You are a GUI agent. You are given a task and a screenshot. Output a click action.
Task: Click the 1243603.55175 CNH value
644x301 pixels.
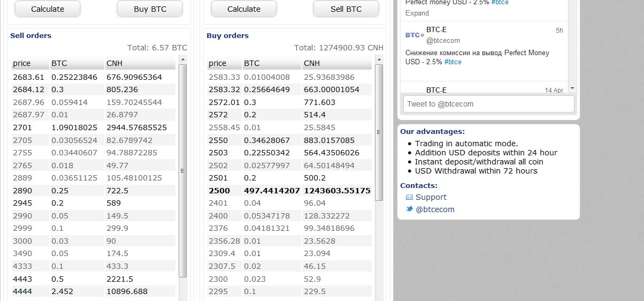pos(337,191)
